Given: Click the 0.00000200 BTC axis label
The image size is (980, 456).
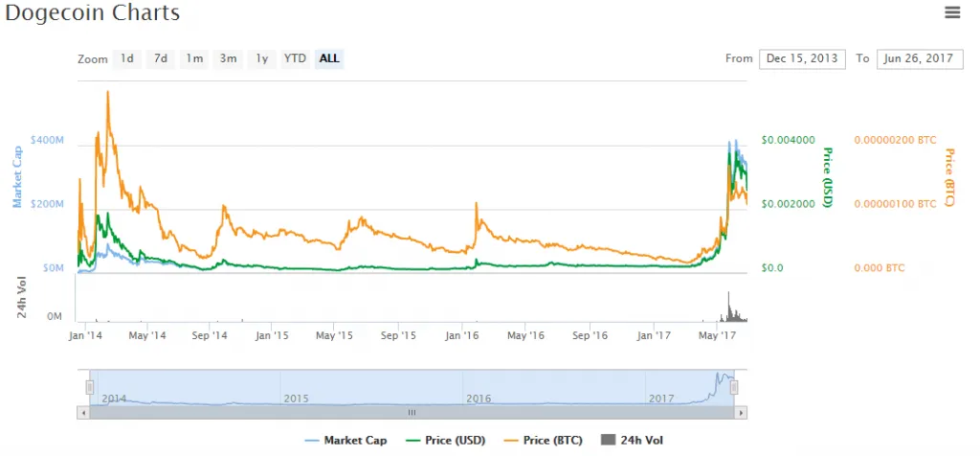Looking at the screenshot, I should (x=895, y=140).
